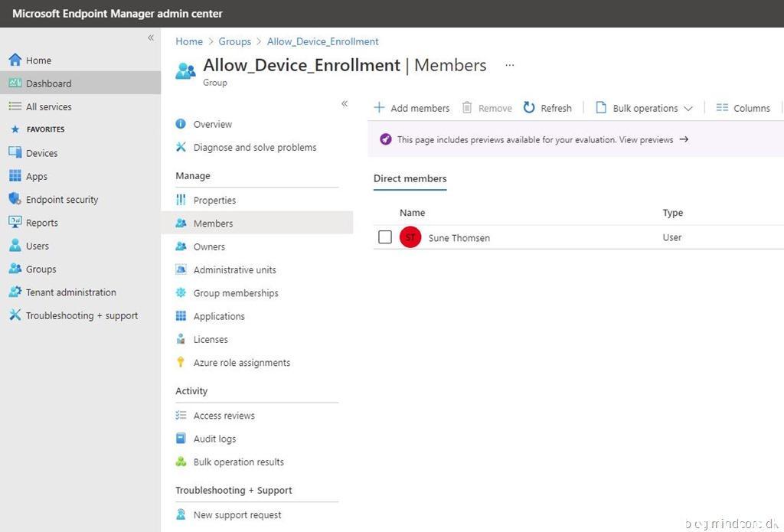Select Audit logs under Activity
The width and height of the screenshot is (784, 532).
tap(214, 439)
